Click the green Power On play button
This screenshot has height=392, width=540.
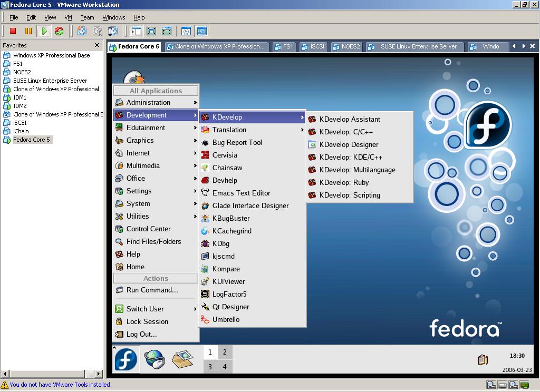[44, 31]
